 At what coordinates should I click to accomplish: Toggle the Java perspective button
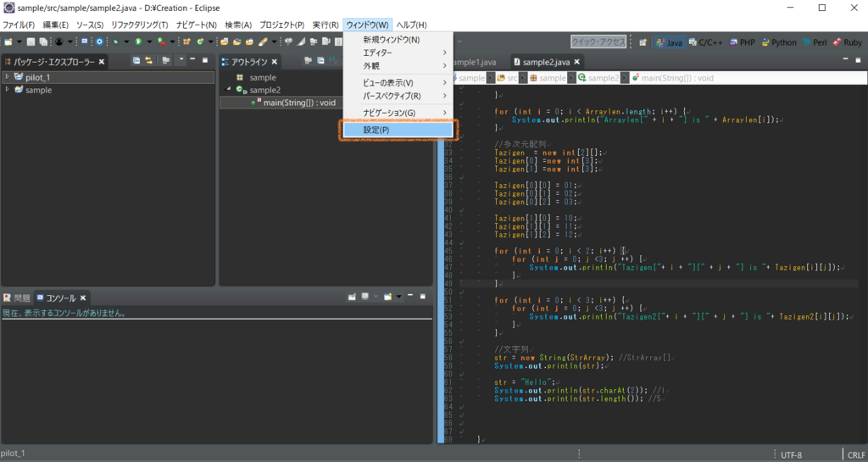tap(668, 42)
